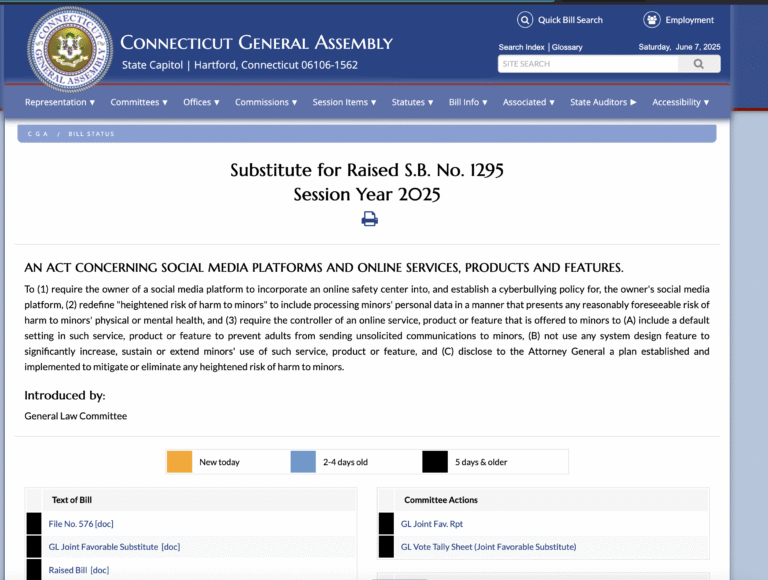Screen dimensions: 768x580
Task: Click the CGA breadcrumb link
Action: [x=38, y=134]
